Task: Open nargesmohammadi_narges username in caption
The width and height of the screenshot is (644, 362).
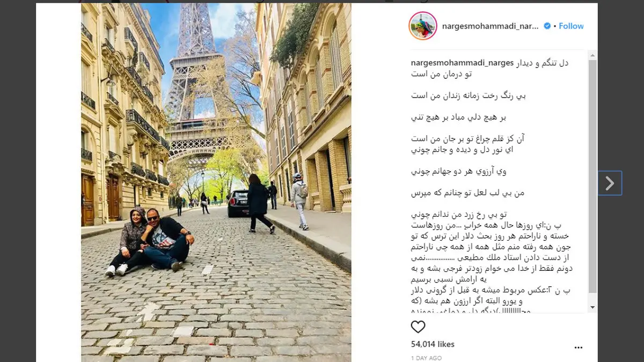Action: pyautogui.click(x=462, y=63)
